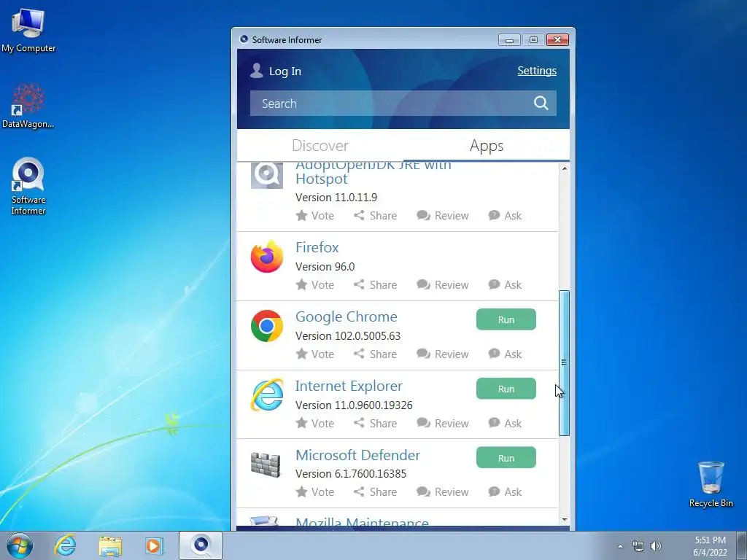
Task: Ask a question about Firefox
Action: [505, 285]
